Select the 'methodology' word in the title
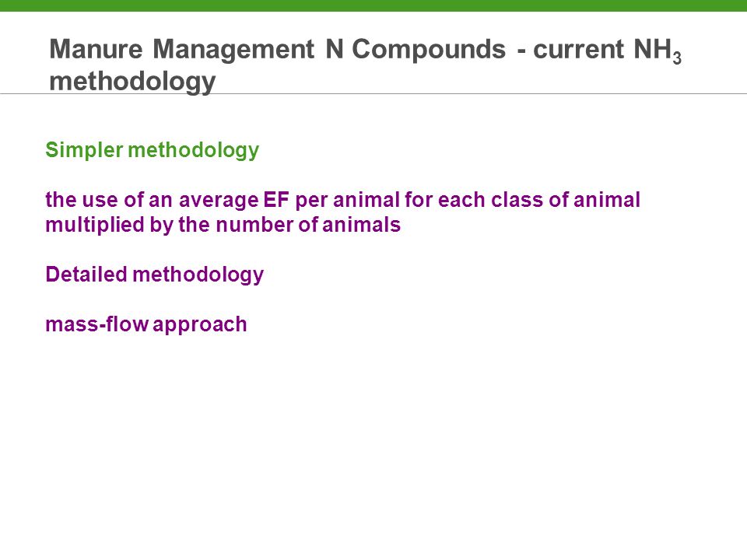This screenshot has width=747, height=560. click(132, 82)
